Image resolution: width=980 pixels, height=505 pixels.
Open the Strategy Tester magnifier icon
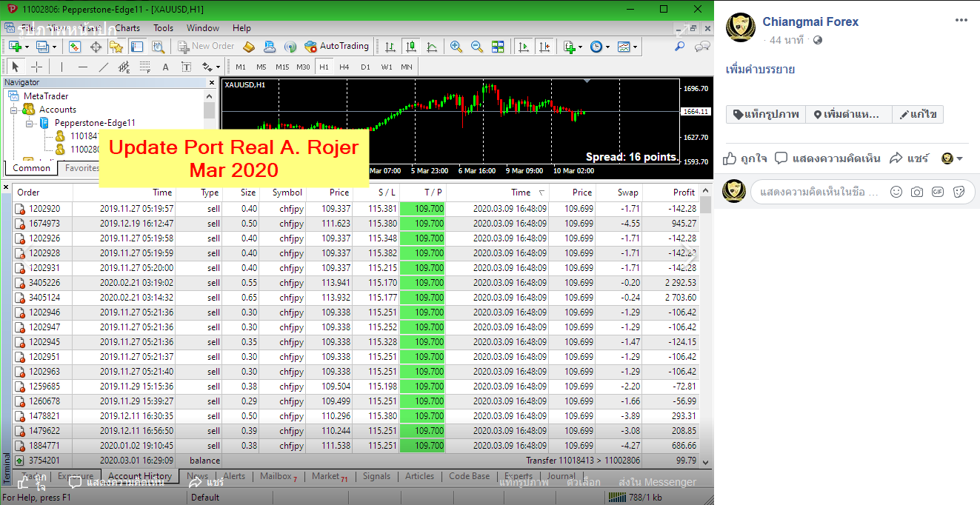(x=158, y=47)
